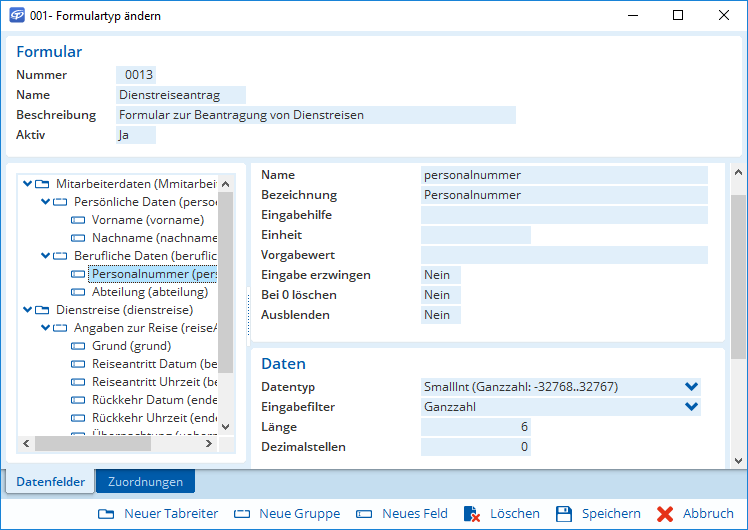The height and width of the screenshot is (530, 748).
Task: Click the Speichern floppy disk icon
Action: point(564,514)
